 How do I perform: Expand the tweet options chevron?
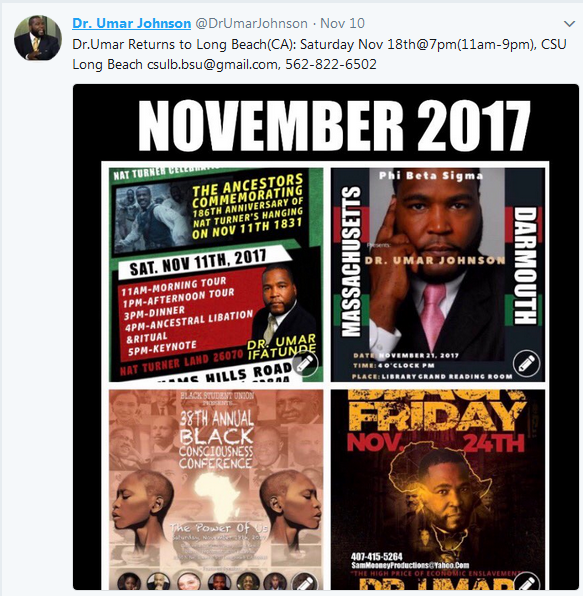click(x=569, y=24)
